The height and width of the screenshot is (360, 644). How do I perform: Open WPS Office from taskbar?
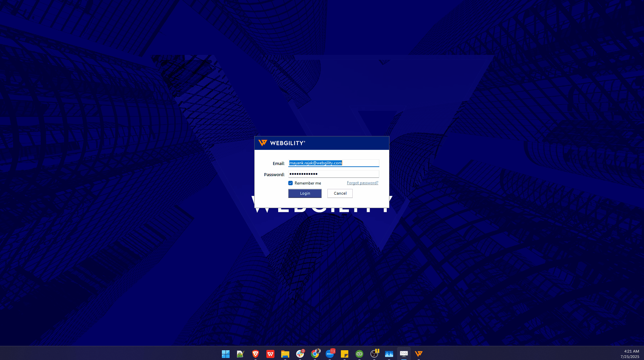click(x=270, y=354)
